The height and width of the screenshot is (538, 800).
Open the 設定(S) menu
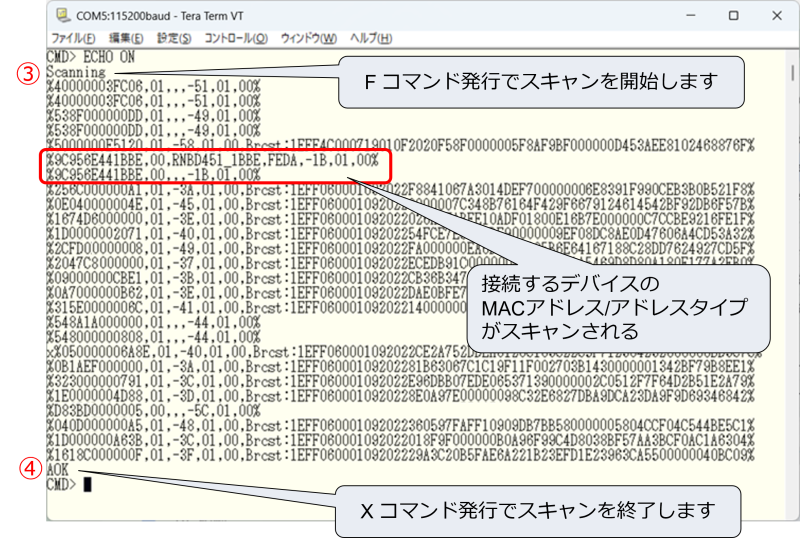(x=174, y=38)
